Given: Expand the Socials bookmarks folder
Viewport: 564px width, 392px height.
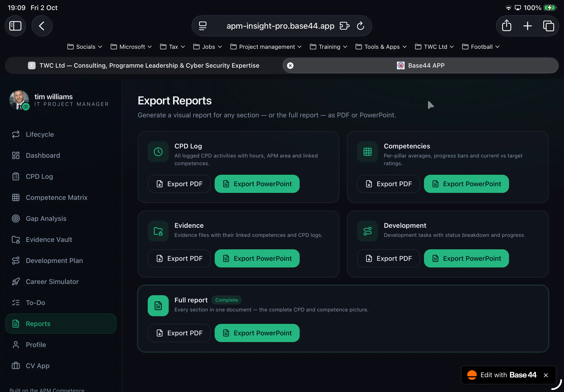Looking at the screenshot, I should (85, 47).
